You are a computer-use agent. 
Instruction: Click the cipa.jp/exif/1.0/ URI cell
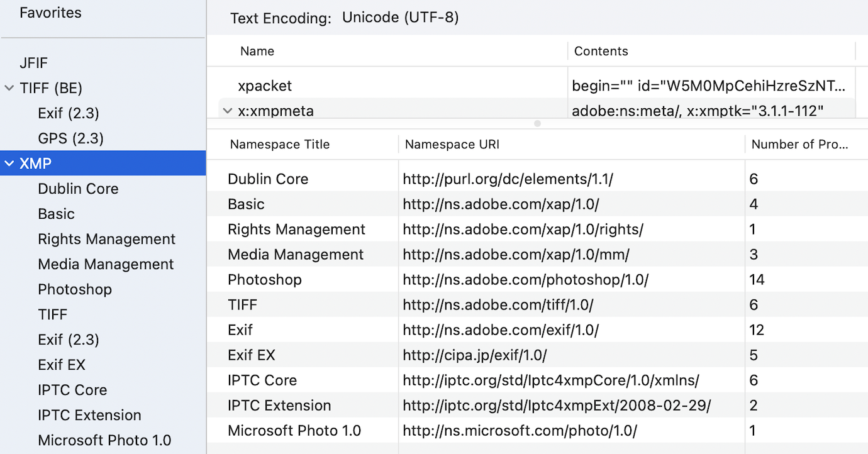pyautogui.click(x=475, y=355)
